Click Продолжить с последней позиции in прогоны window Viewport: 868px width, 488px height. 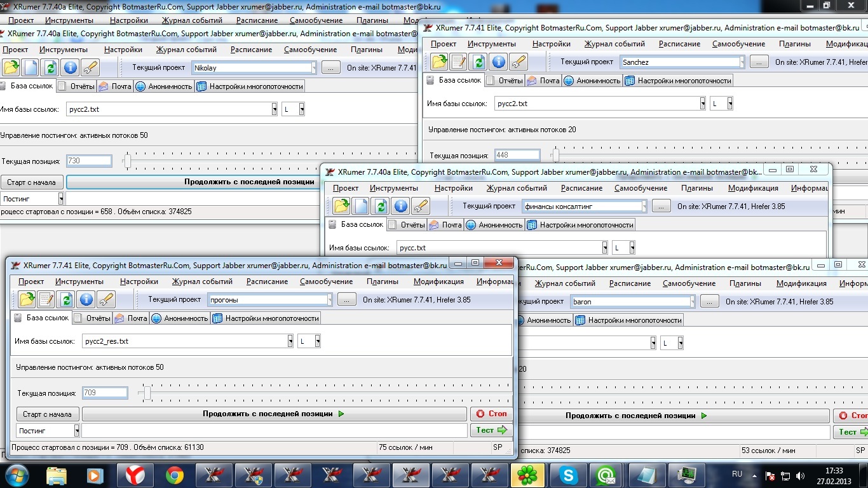coord(274,414)
